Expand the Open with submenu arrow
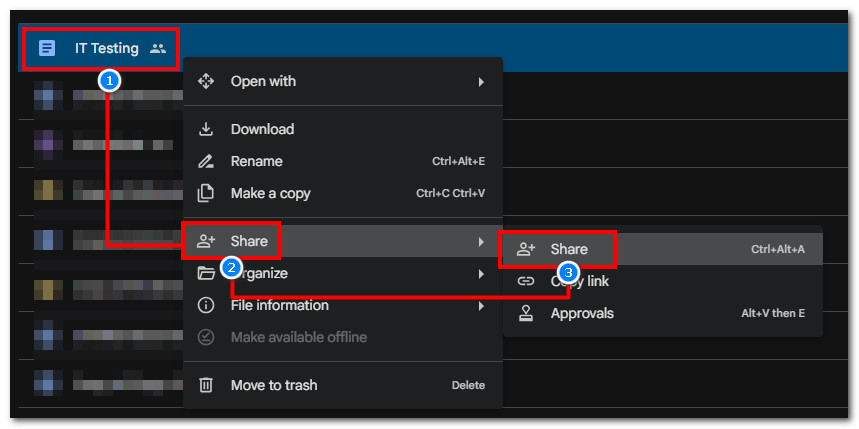 [x=481, y=82]
